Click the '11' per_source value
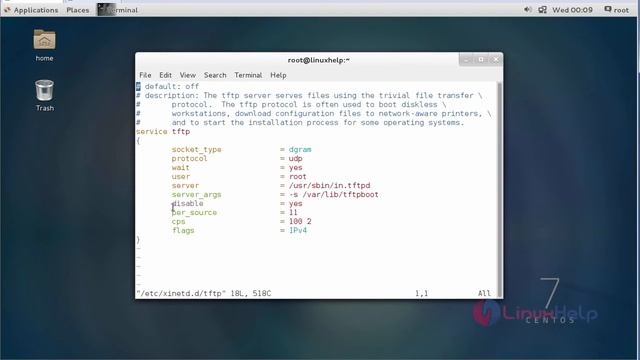640x360 pixels. [x=293, y=212]
